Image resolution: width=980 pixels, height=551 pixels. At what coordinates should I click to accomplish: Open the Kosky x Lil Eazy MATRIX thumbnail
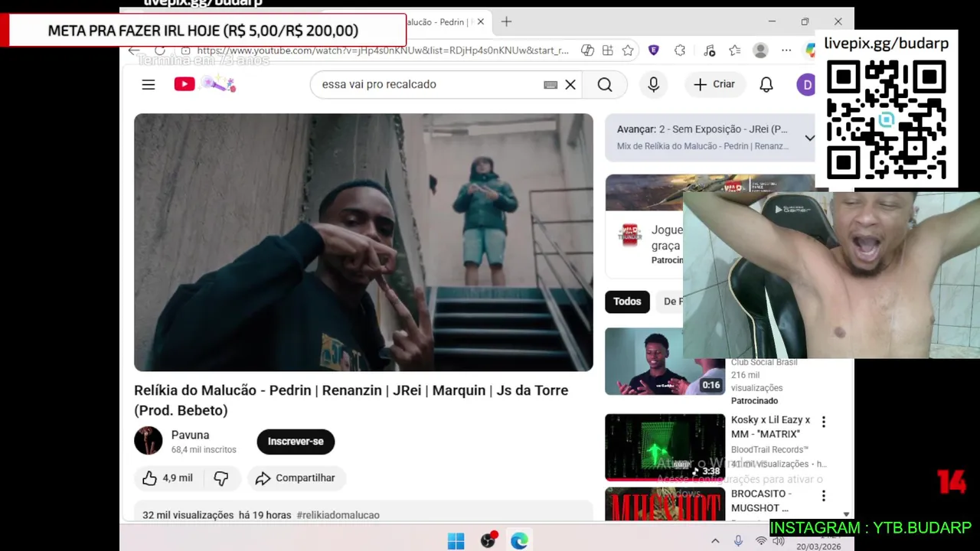coord(665,447)
